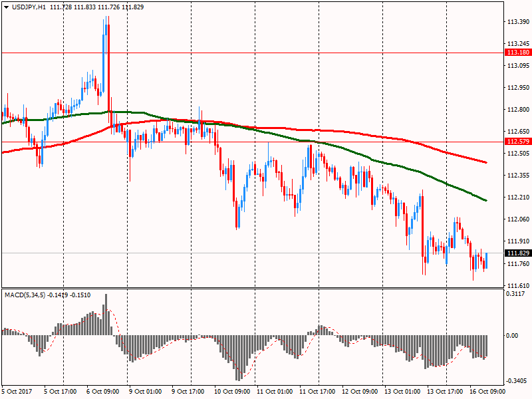Click the 9 Oct 01:00 time label

146,392
